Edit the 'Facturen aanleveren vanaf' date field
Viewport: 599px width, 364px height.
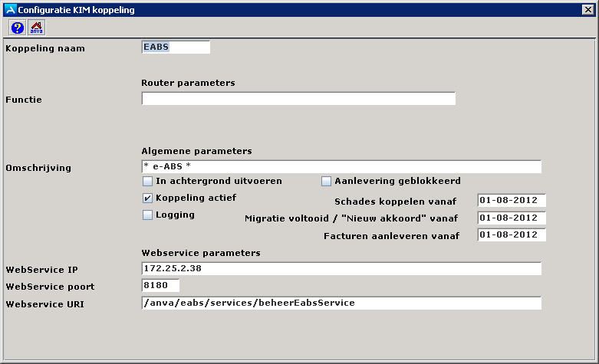tap(512, 234)
